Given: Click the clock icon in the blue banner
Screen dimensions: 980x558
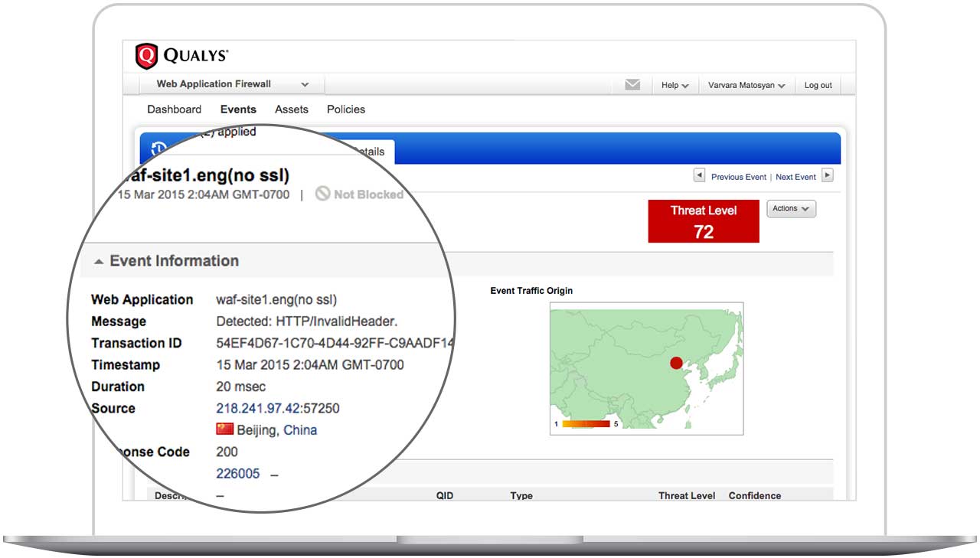Looking at the screenshot, I should pyautogui.click(x=158, y=148).
